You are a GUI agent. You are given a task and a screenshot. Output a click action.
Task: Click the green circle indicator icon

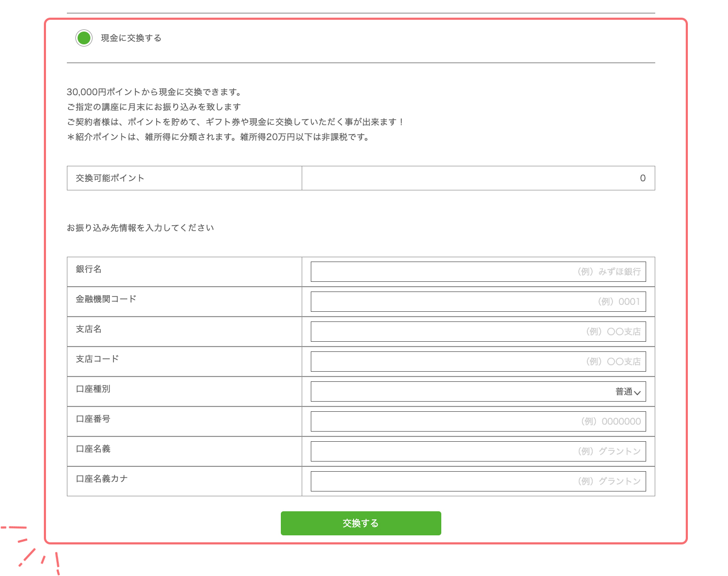pos(84,38)
